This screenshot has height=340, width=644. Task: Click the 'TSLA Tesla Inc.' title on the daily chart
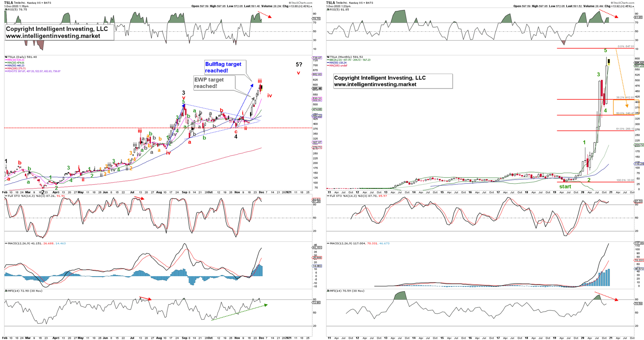point(15,3)
